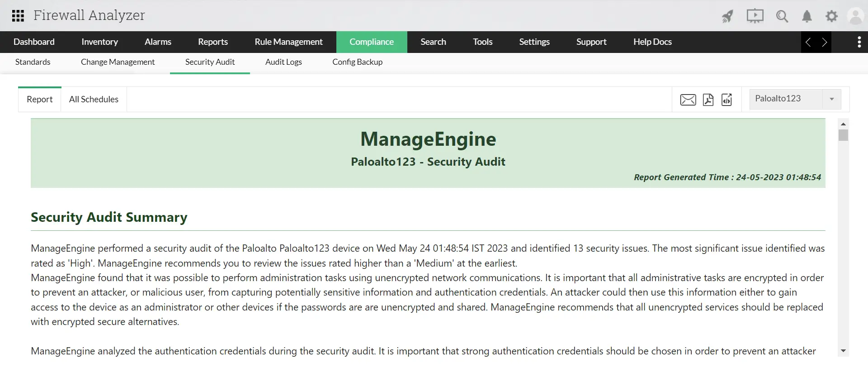Open the Rule Management menu
This screenshot has width=868, height=368.
click(288, 42)
